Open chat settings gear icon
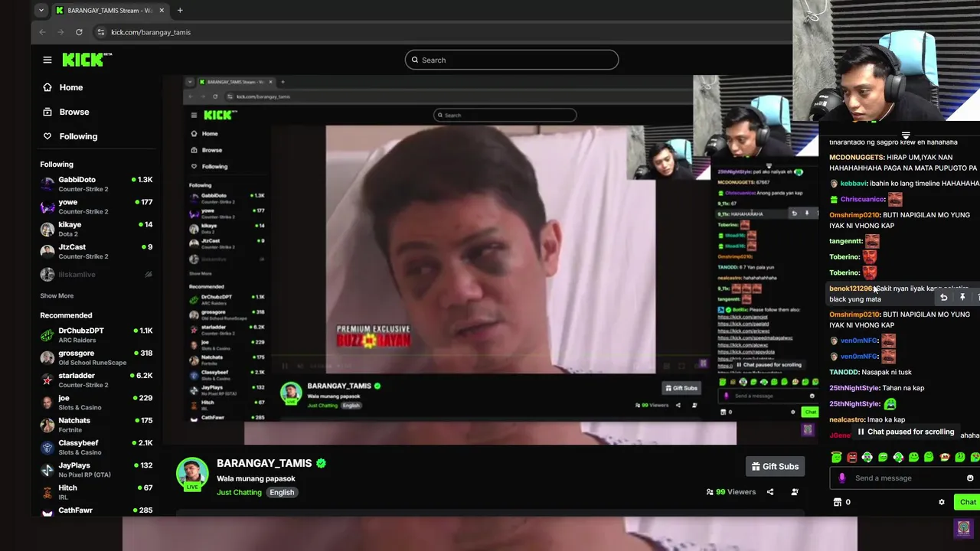This screenshot has height=551, width=980. (942, 502)
